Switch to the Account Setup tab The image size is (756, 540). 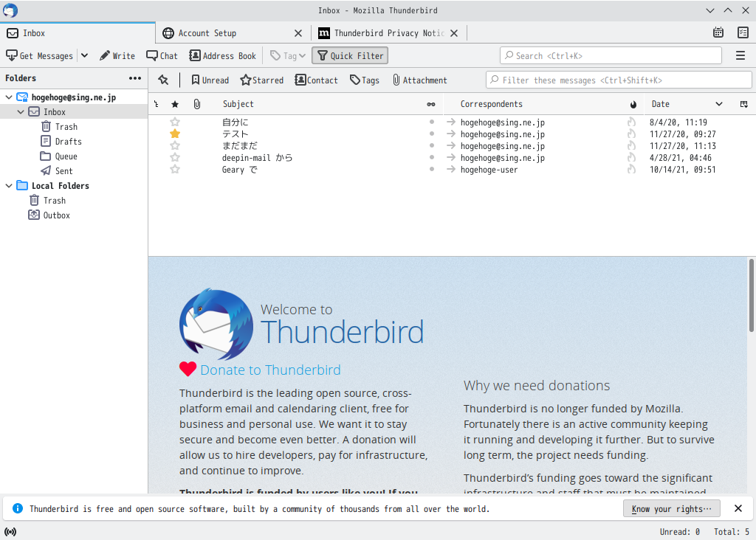tap(233, 32)
